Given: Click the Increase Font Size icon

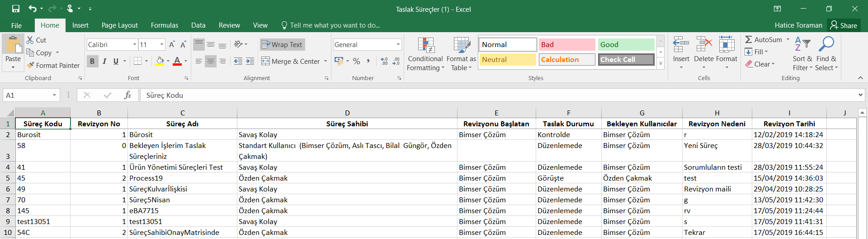Looking at the screenshot, I should coord(172,44).
